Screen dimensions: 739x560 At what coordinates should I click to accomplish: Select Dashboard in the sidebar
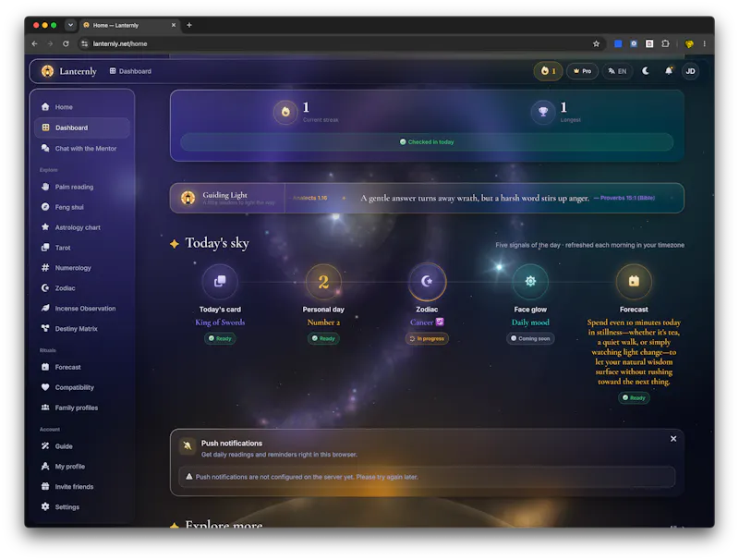coord(81,128)
